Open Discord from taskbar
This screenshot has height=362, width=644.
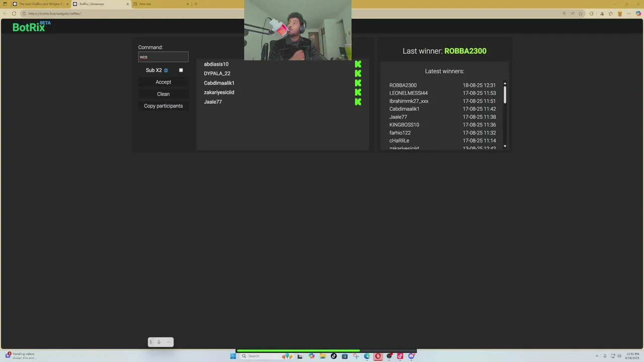tap(411, 356)
